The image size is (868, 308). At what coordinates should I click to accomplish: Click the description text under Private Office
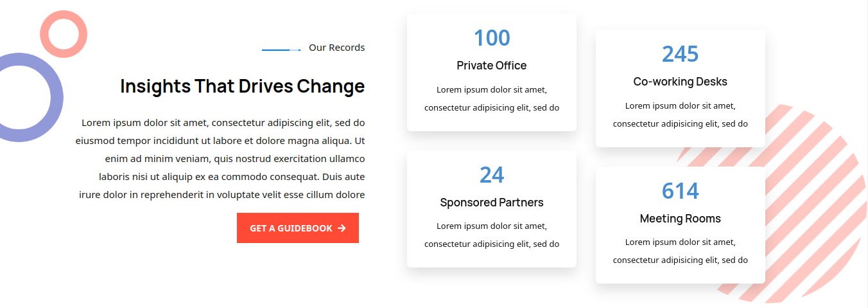tap(492, 98)
